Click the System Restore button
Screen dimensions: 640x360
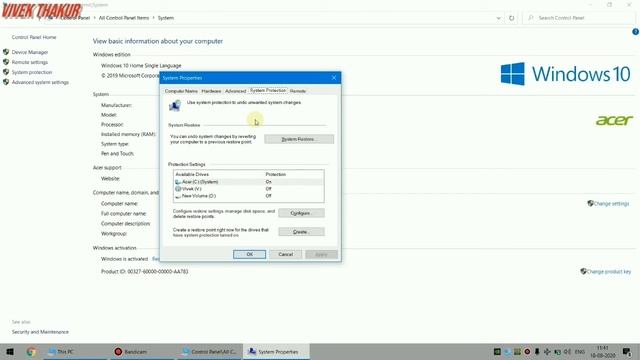(299, 139)
